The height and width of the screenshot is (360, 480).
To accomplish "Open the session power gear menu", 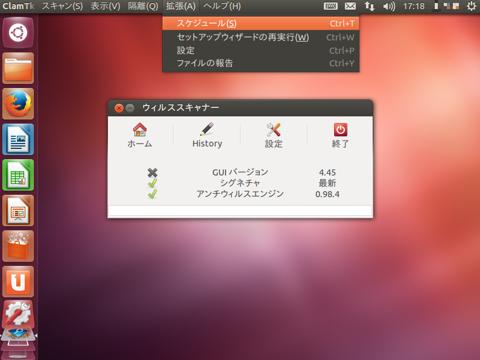I will [x=471, y=6].
